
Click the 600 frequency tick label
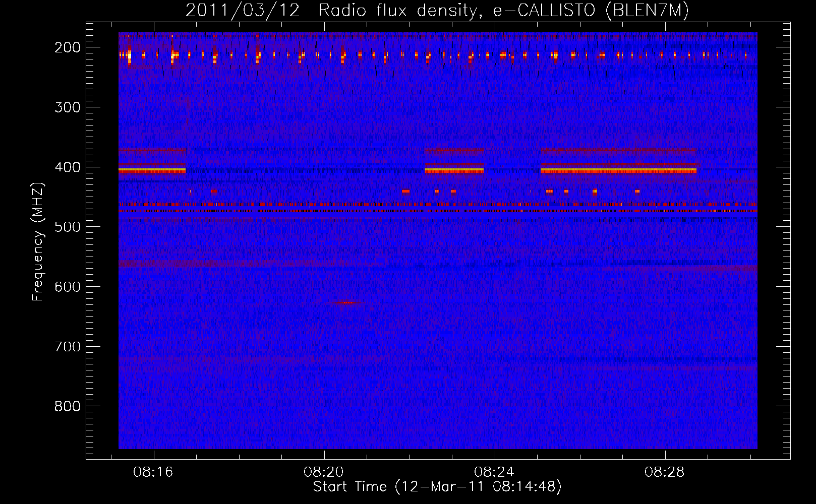click(68, 287)
